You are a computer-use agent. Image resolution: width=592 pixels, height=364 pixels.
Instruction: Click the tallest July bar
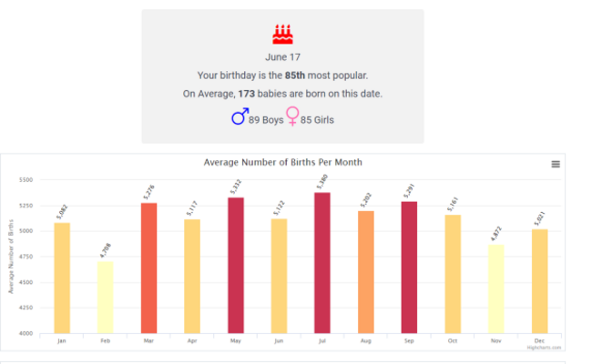[x=322, y=263]
